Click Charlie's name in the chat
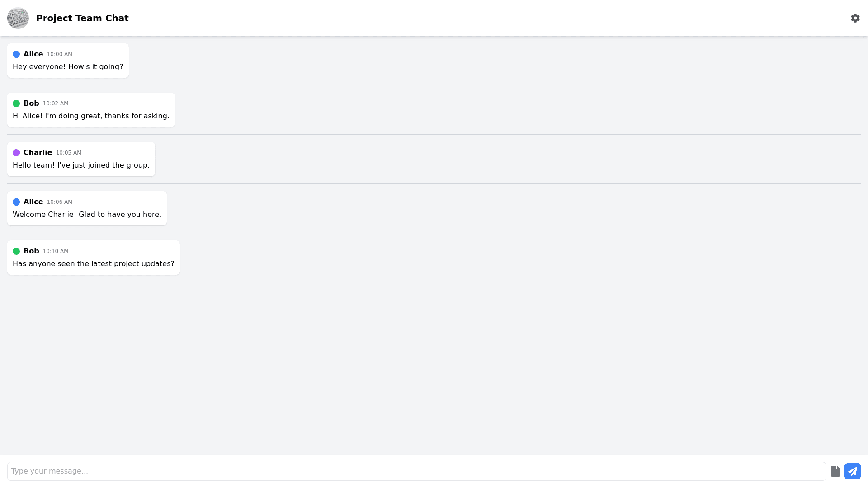The image size is (868, 488). coord(38,153)
